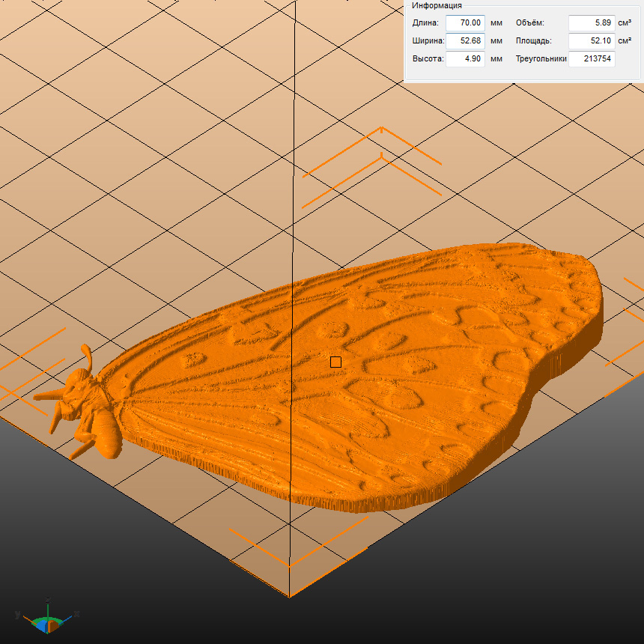Click the small square marker at the wing center
644x644 pixels.
click(x=335, y=362)
